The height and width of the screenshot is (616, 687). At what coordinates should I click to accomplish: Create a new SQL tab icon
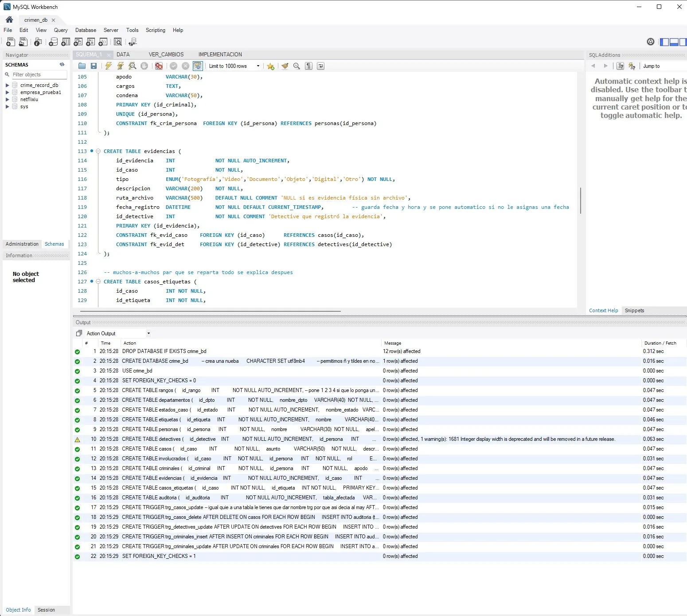[x=10, y=42]
